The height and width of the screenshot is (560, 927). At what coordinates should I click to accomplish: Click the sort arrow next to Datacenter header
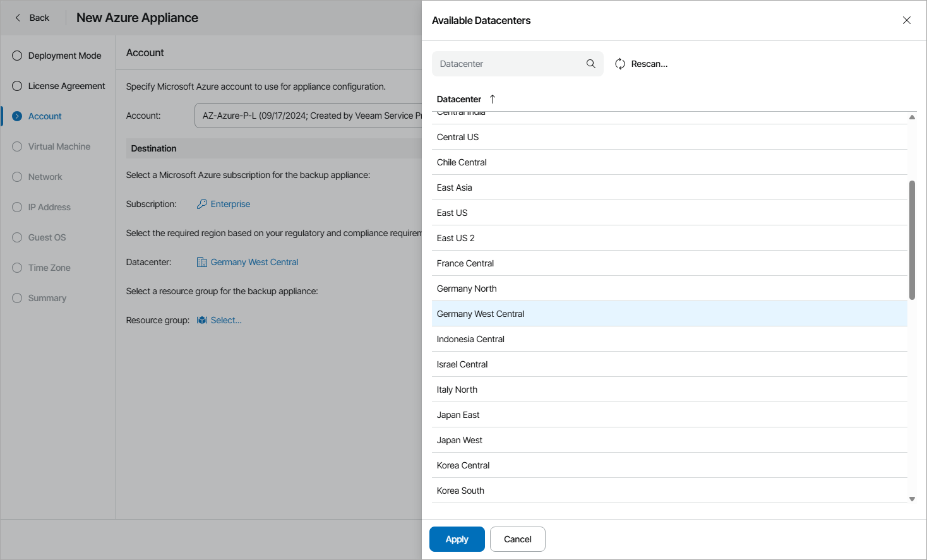(493, 99)
